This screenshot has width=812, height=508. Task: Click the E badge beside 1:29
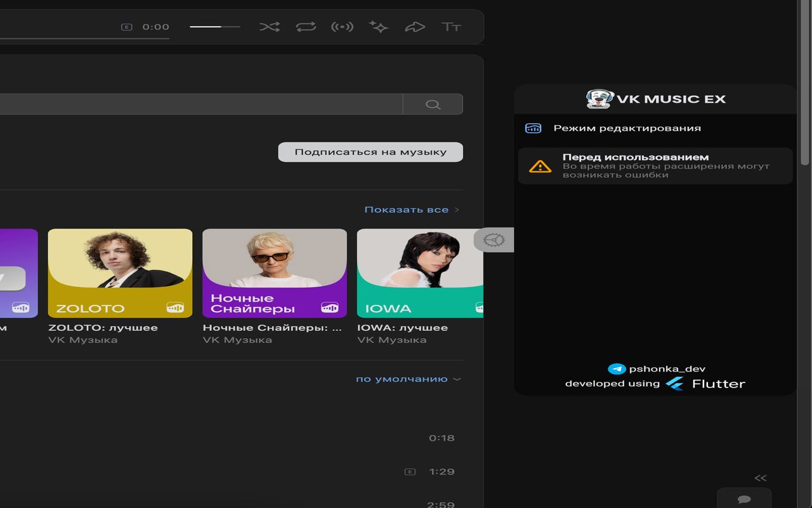click(410, 472)
